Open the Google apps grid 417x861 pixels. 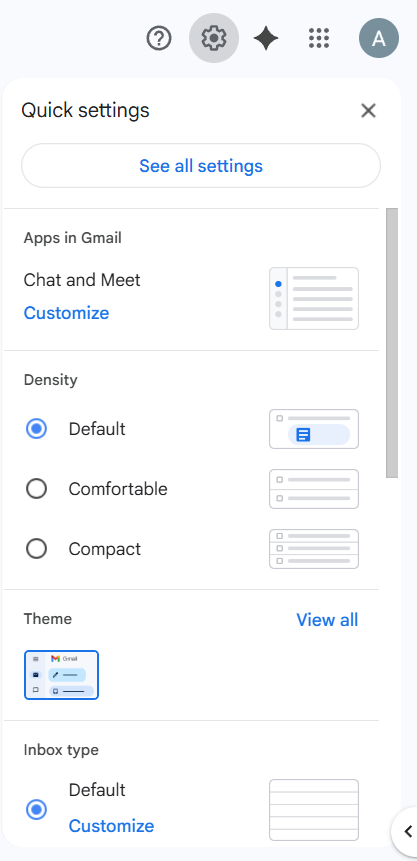[319, 38]
